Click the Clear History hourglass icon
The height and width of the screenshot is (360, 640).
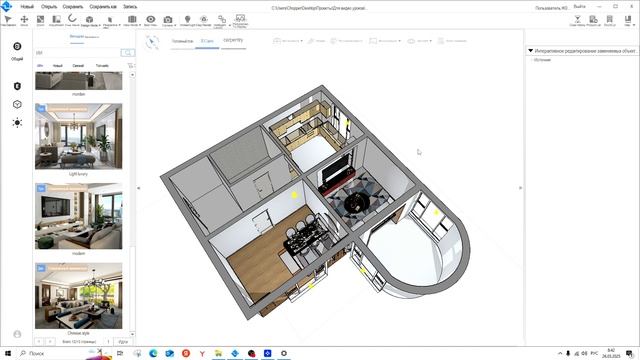click(x=577, y=20)
